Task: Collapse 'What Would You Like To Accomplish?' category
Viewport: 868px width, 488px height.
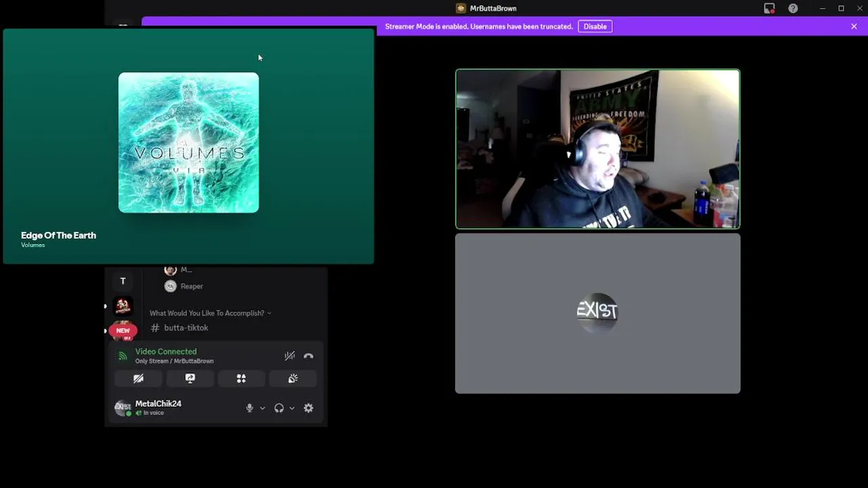Action: [210, 313]
